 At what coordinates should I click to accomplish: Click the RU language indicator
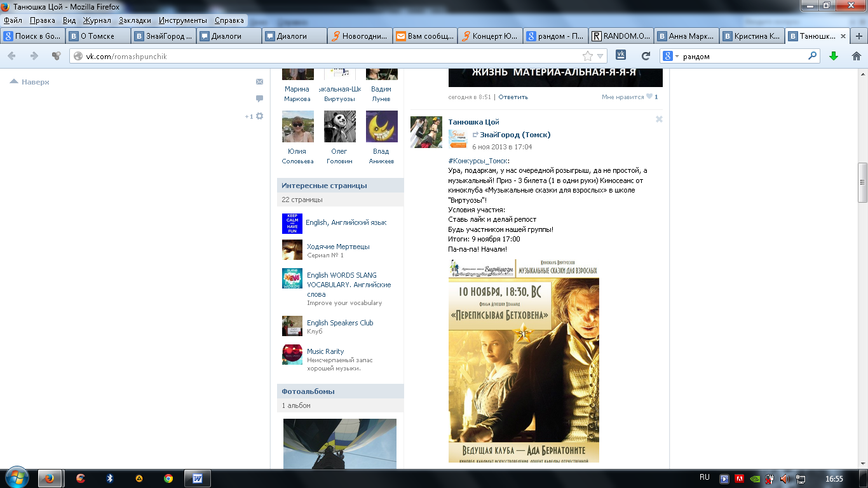[704, 477]
